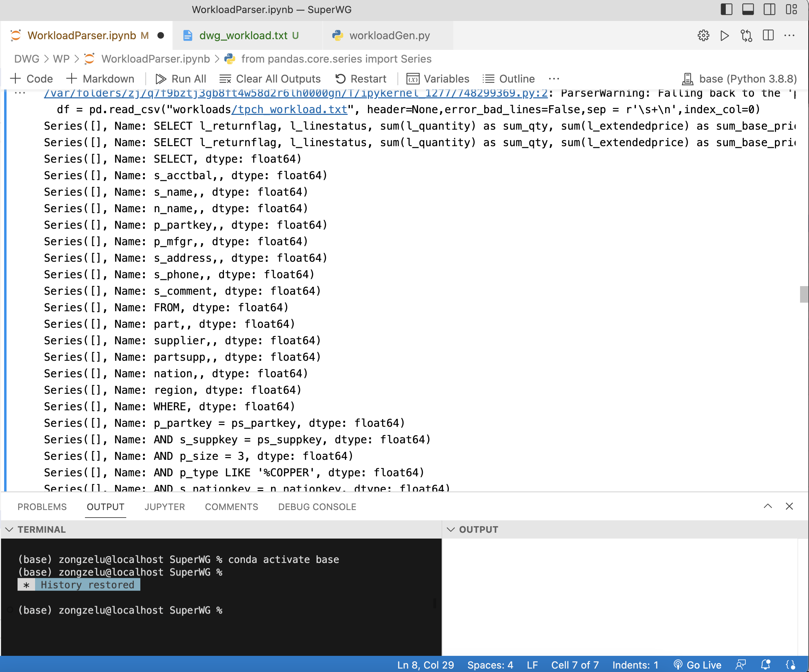Collapse the panel with the chevron arrow
The height and width of the screenshot is (672, 809).
(x=768, y=506)
